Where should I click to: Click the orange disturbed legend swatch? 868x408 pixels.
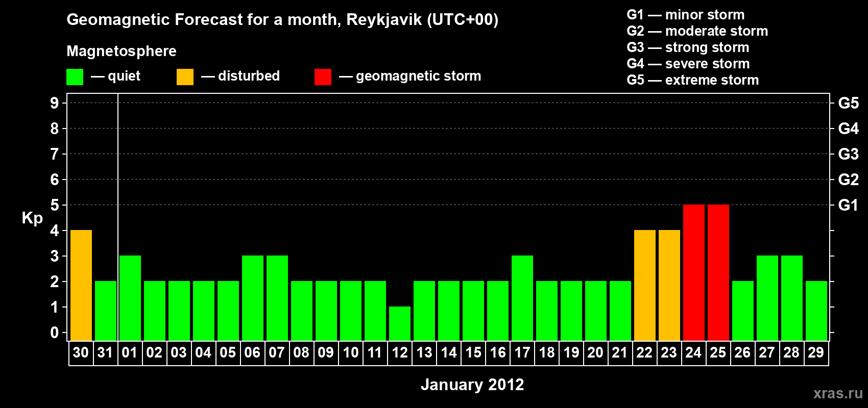point(185,77)
